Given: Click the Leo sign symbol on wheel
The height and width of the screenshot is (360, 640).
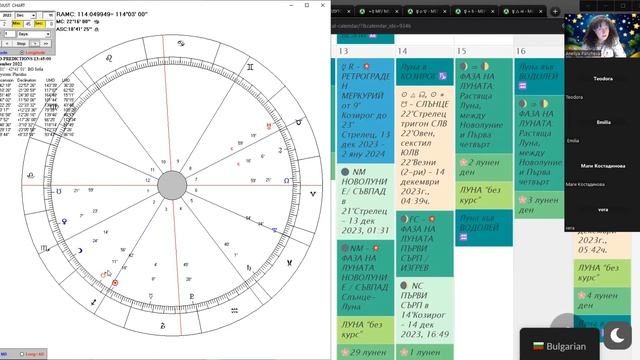Looking at the screenshot, I should click(109, 58).
